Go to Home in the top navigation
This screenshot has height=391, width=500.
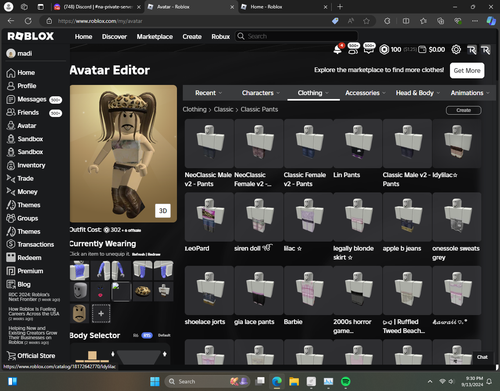(x=83, y=37)
